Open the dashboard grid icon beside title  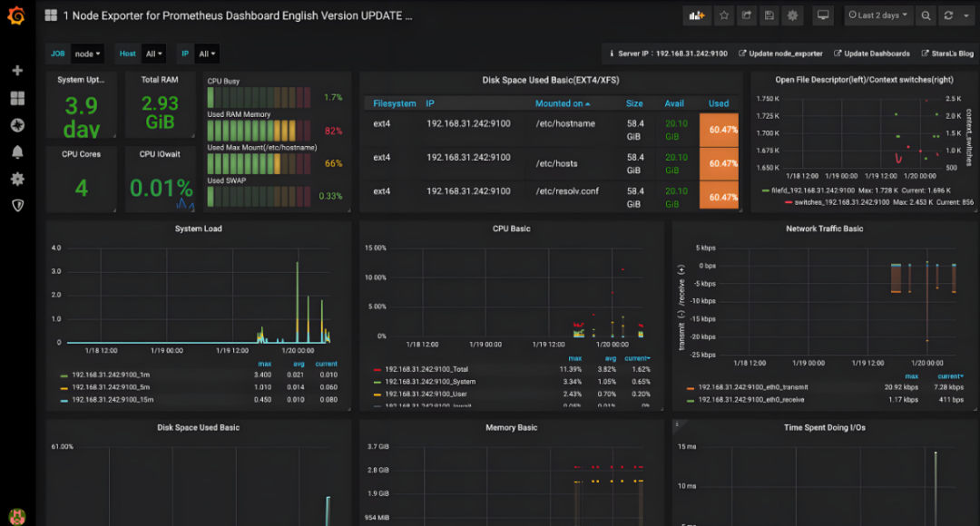[51, 15]
